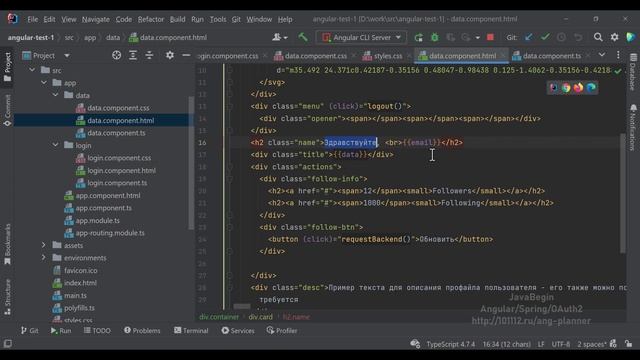The image size is (640, 360).
Task: Click div.card breadcrumb below editor
Action: 260,317
